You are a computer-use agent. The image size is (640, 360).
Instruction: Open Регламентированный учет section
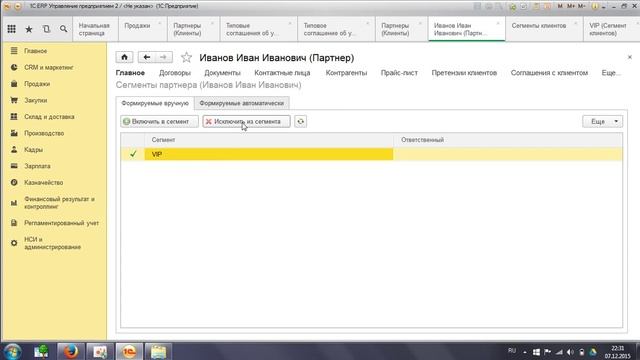61,223
